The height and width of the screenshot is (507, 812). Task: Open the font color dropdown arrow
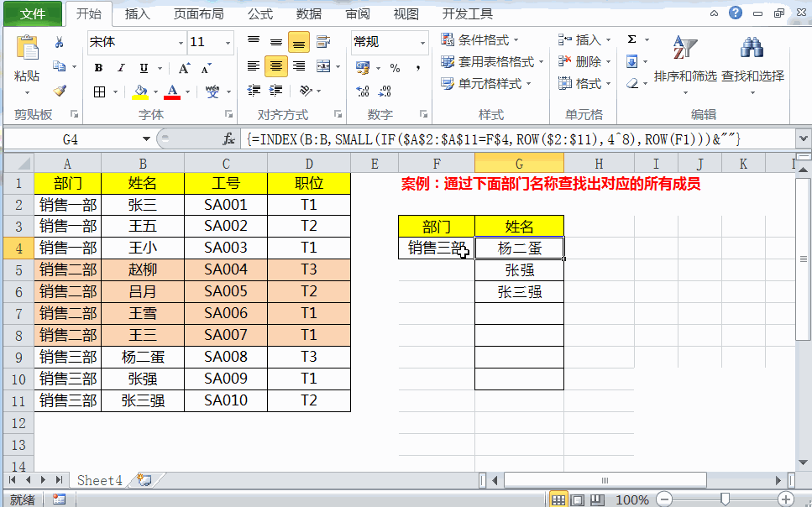pyautogui.click(x=187, y=92)
